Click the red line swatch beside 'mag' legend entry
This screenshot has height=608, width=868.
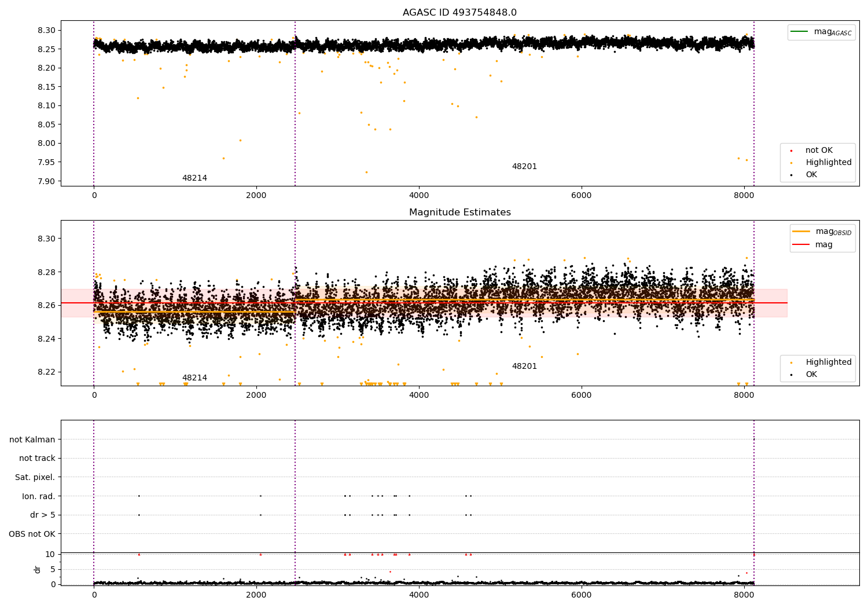tap(801, 245)
